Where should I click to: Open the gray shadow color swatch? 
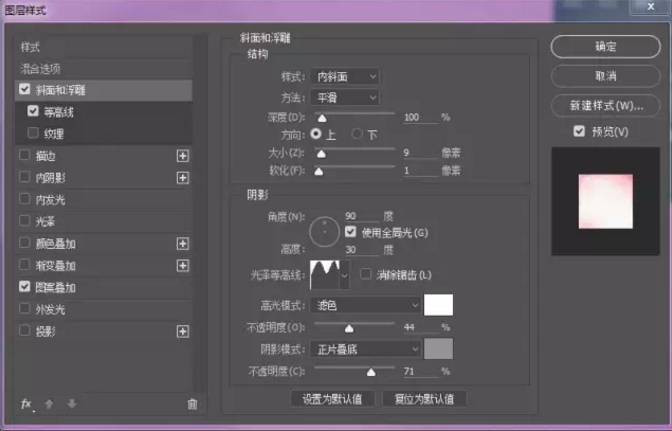tap(438, 349)
